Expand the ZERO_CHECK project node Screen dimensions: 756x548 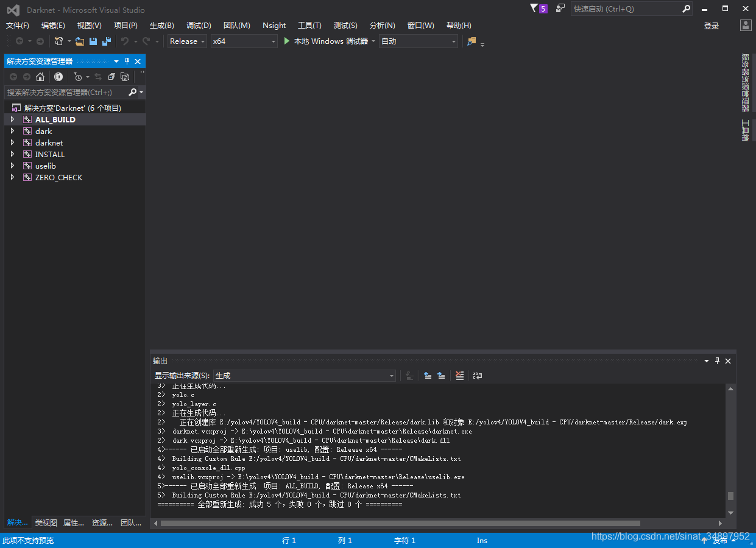click(12, 177)
